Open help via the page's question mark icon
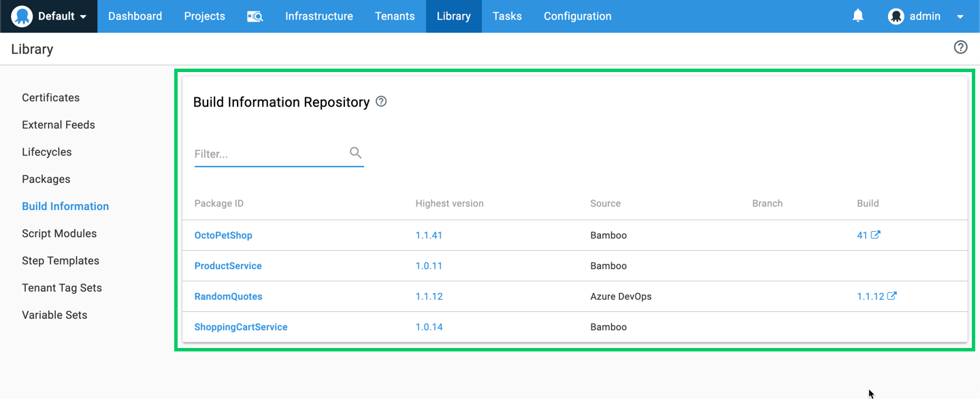Screen dimensions: 980x399 coord(960,48)
